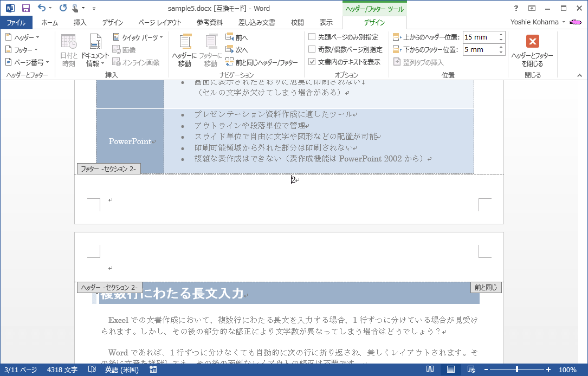The width and height of the screenshot is (588, 376).
Task: Click the ribbon display options icon
Action: (x=532, y=8)
